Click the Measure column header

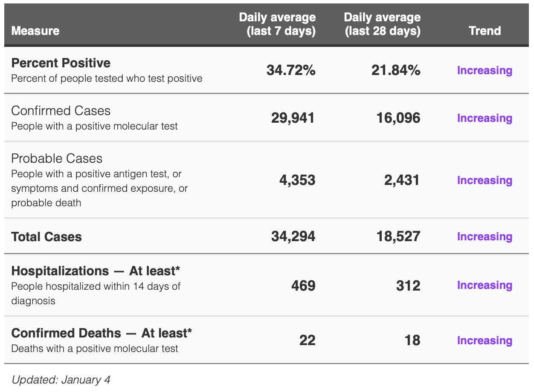(35, 31)
